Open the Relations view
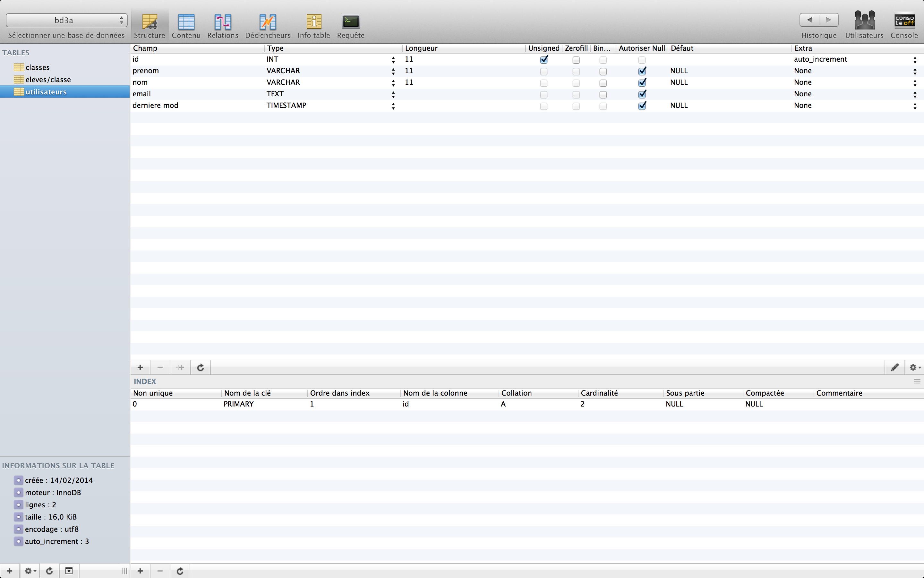 (223, 26)
